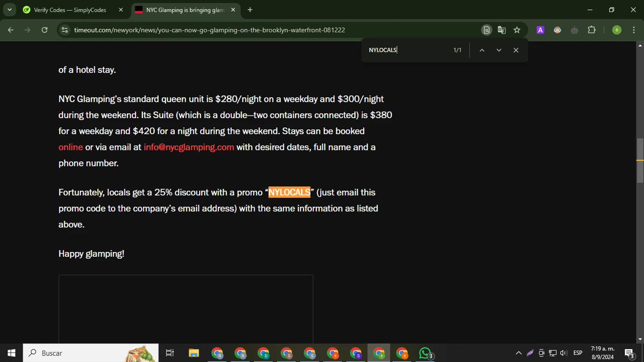The height and width of the screenshot is (362, 644).
Task: Jump to next find result
Action: 499,50
